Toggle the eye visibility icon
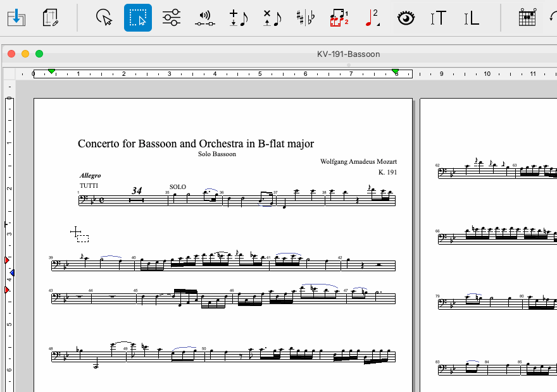Screen dimensions: 557x392 pos(405,18)
